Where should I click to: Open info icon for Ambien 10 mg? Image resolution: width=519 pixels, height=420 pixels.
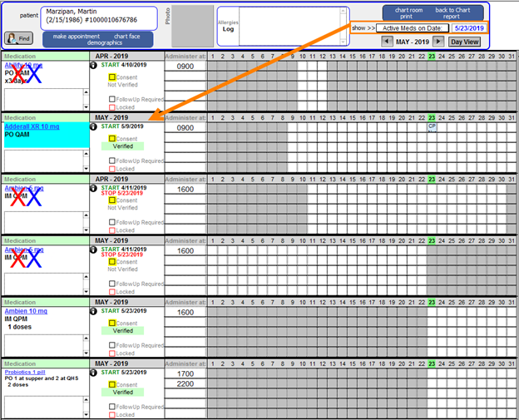94,312
